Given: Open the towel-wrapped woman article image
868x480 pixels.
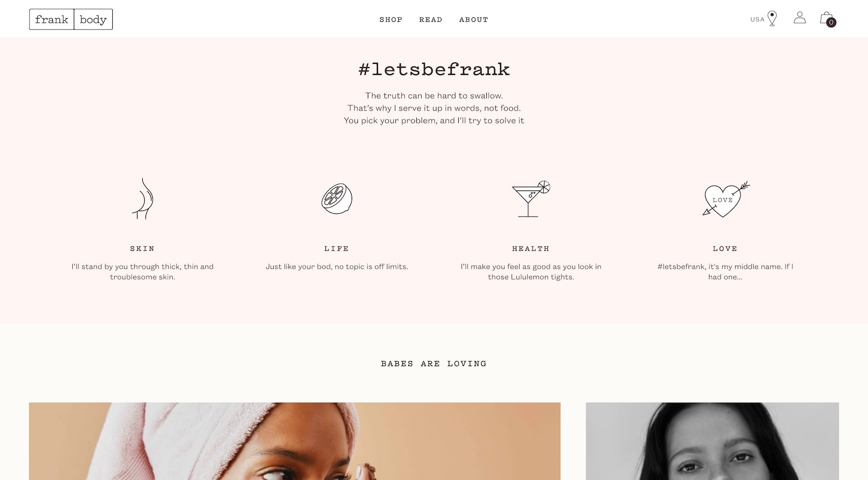Looking at the screenshot, I should click(x=295, y=441).
